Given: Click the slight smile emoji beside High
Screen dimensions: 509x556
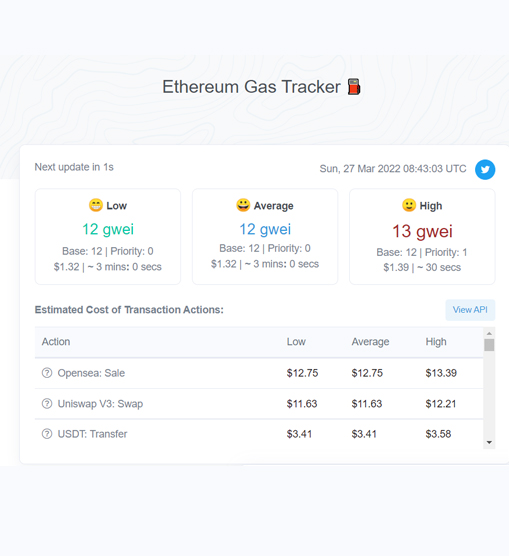Looking at the screenshot, I should coord(409,205).
